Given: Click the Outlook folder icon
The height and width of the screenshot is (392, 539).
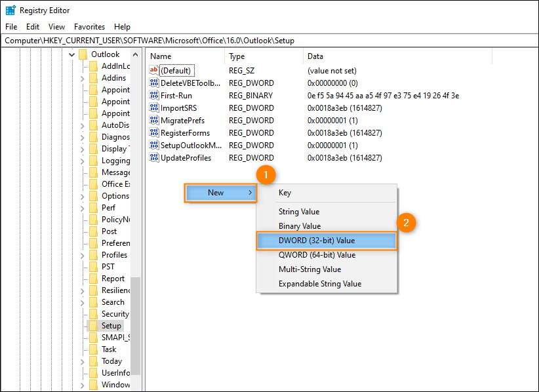Looking at the screenshot, I should tap(83, 54).
